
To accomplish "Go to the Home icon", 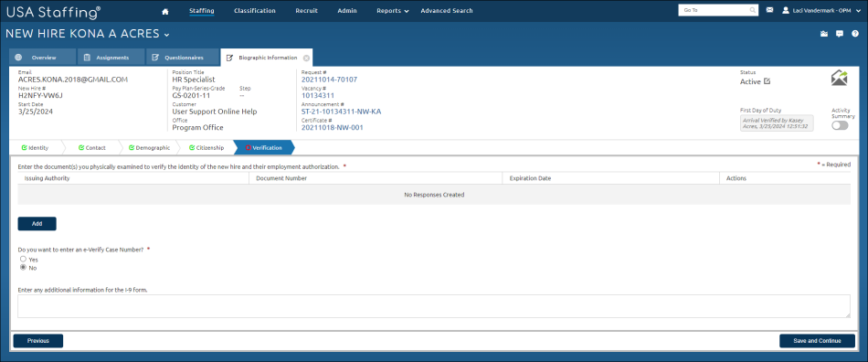I will coord(164,11).
